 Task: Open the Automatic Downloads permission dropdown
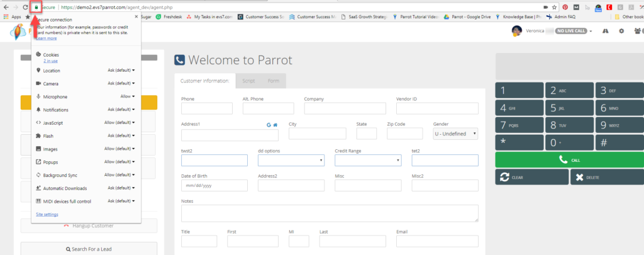(x=121, y=188)
